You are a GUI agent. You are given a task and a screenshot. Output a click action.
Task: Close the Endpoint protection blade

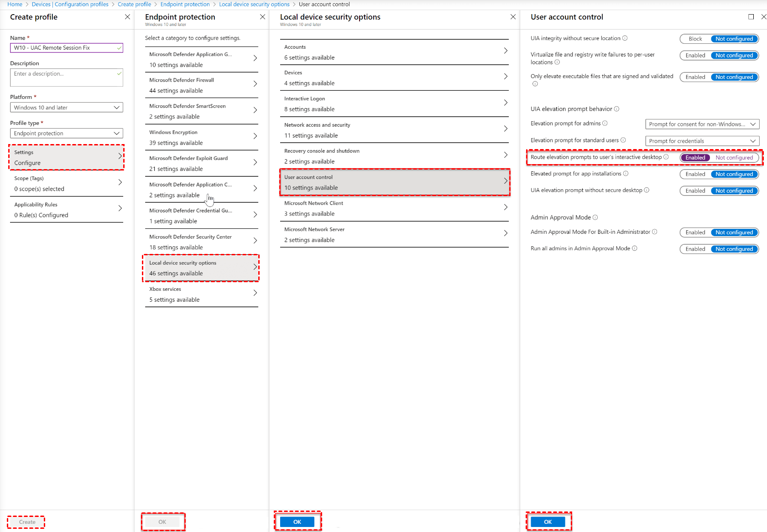click(262, 17)
